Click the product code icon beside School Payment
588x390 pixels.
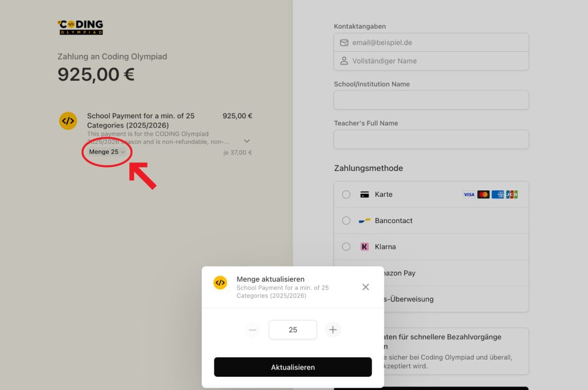[x=68, y=121]
